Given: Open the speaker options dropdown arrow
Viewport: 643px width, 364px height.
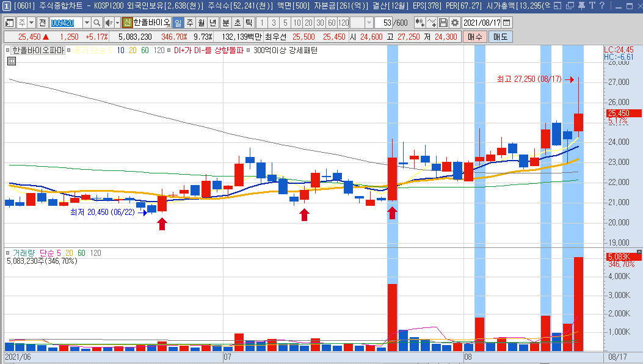Looking at the screenshot, I should (x=118, y=23).
